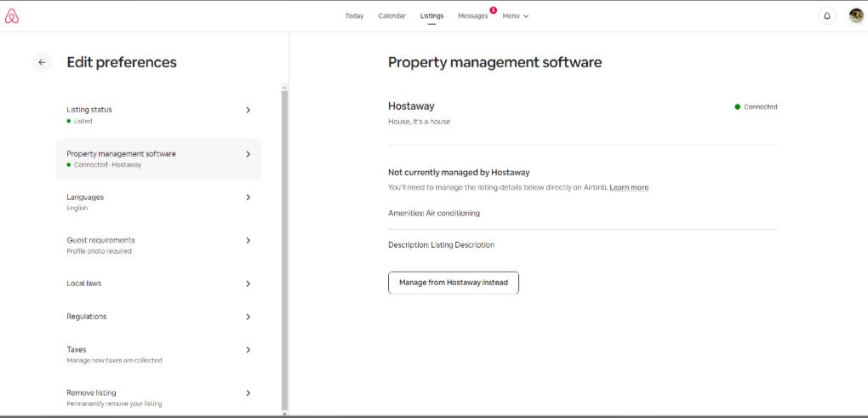Click the sidebar scrollbar thumb
The height and width of the screenshot is (418, 868).
tap(284, 249)
